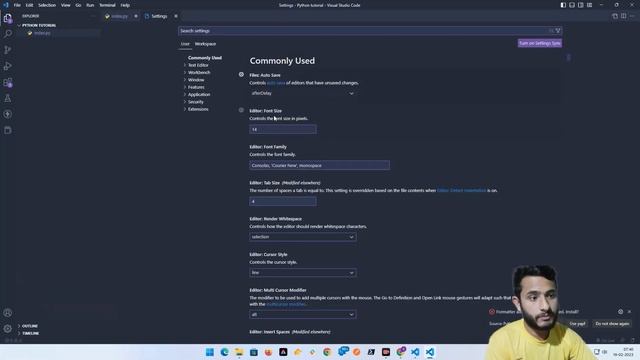Click the bottom-most view icon in activity bar
Image resolution: width=640 pixels, height=360 pixels.
(x=8, y=130)
